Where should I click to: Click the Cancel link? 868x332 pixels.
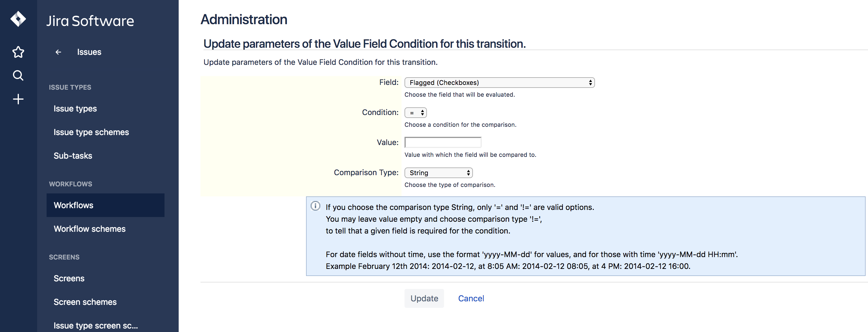click(471, 298)
